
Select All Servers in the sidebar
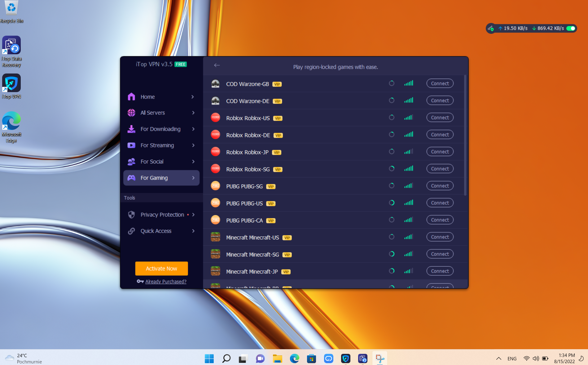(x=161, y=113)
